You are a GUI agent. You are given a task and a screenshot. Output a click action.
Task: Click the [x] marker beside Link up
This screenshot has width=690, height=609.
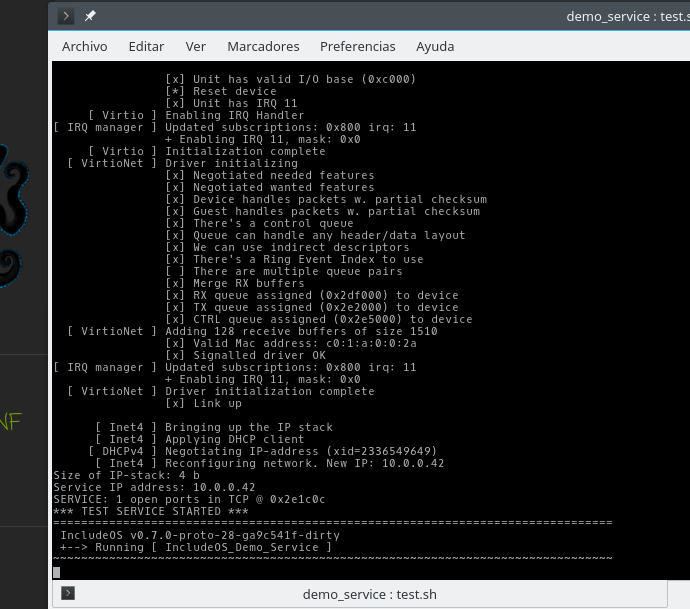pos(175,403)
